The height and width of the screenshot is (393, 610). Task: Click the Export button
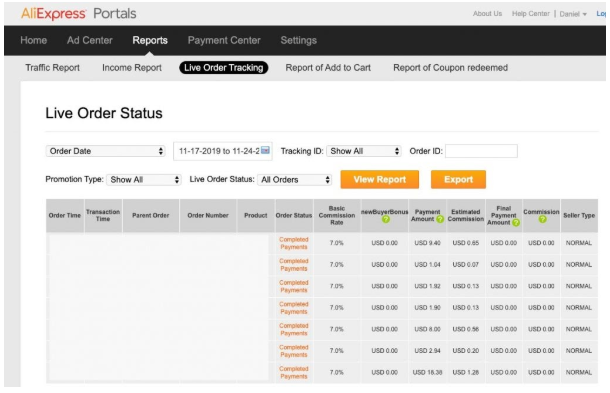pyautogui.click(x=458, y=179)
